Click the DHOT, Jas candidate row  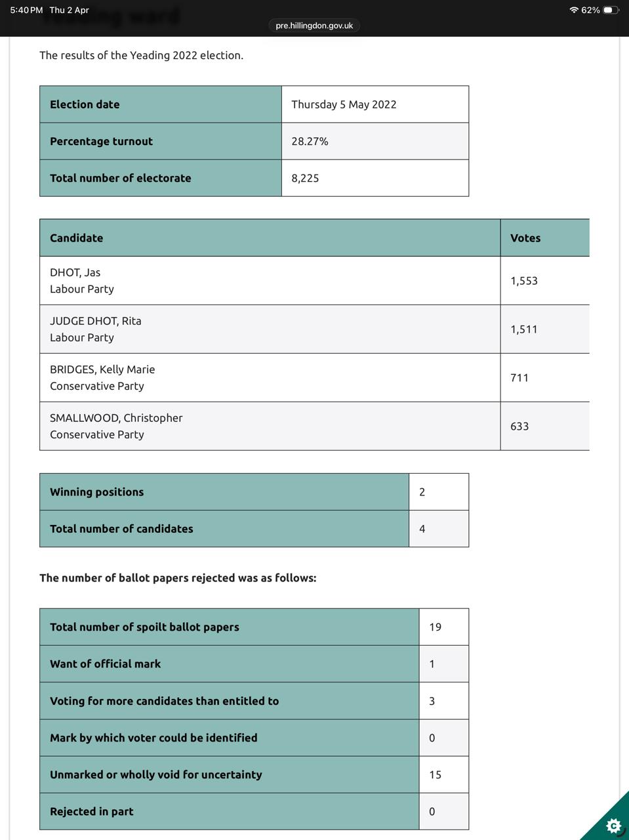click(x=269, y=280)
